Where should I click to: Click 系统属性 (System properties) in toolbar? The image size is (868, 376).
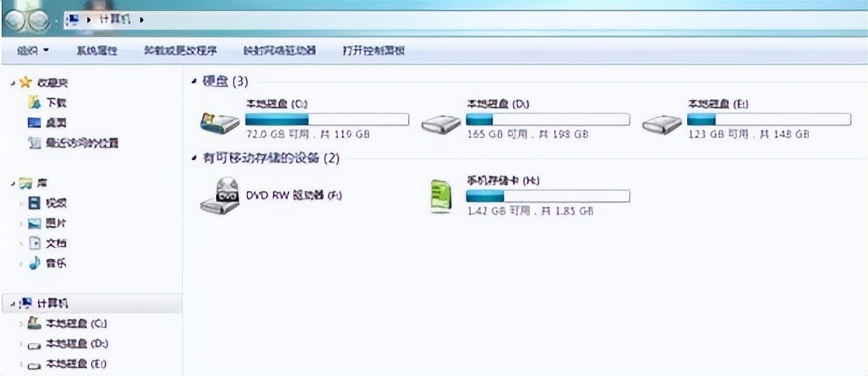click(x=97, y=51)
